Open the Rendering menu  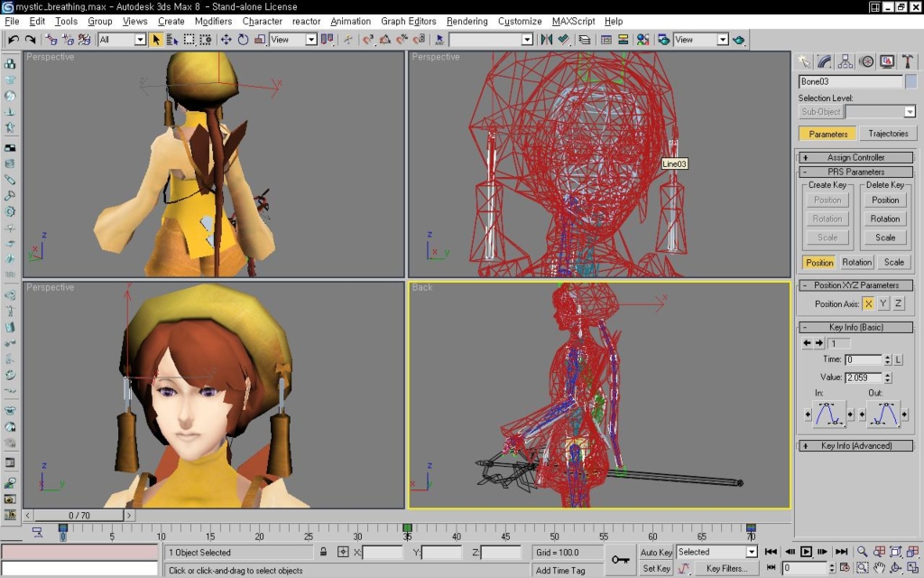pos(467,22)
